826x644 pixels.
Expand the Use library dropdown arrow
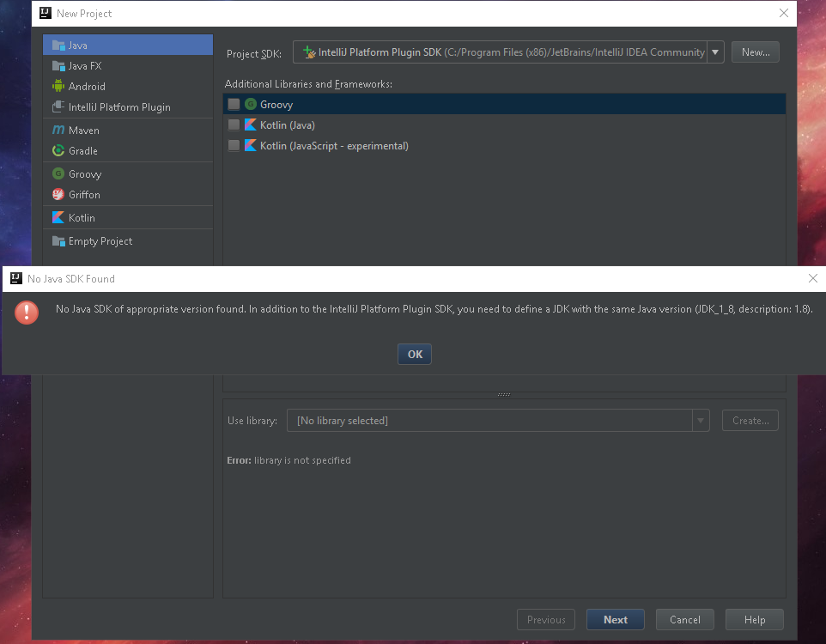[701, 421]
